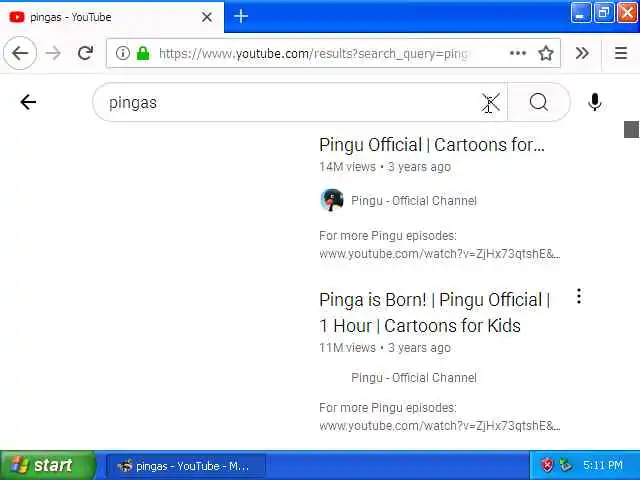Clear the search query with the X
This screenshot has height=480, width=640.
pos(490,102)
